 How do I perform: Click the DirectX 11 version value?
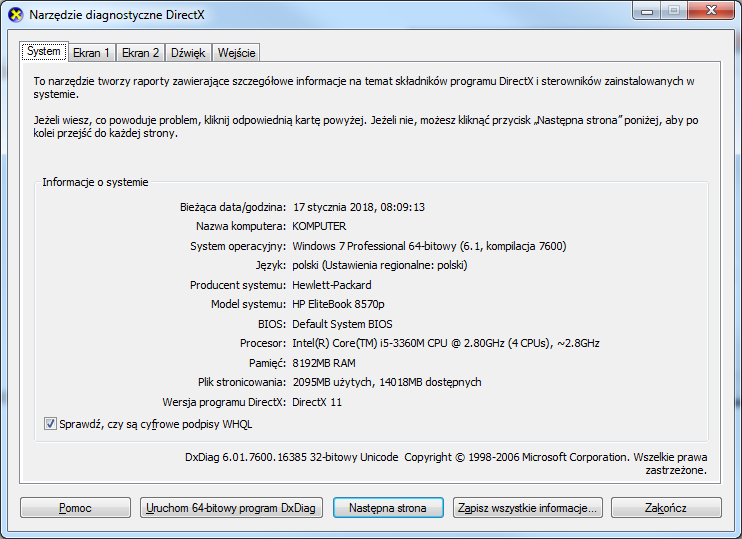coord(317,402)
